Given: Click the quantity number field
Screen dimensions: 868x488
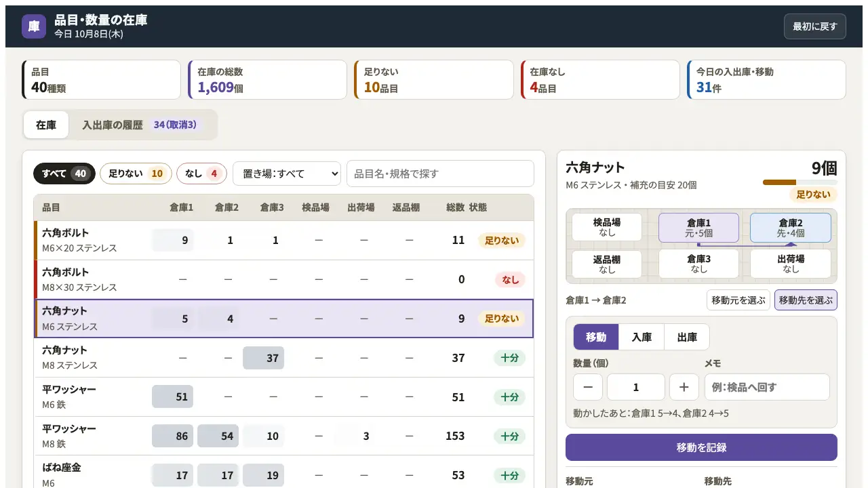Looking at the screenshot, I should pyautogui.click(x=636, y=387).
